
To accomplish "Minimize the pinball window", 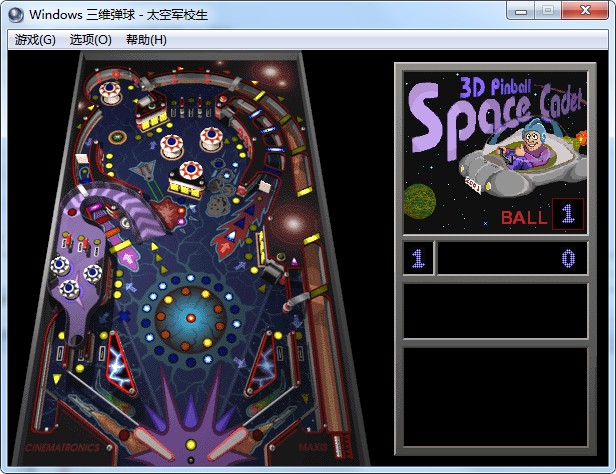I will coord(521,11).
